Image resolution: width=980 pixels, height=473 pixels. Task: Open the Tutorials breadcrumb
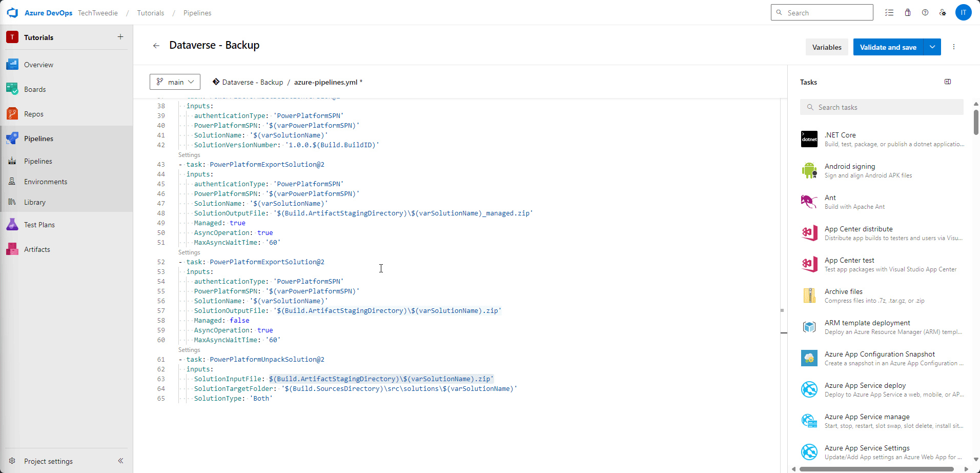click(150, 13)
